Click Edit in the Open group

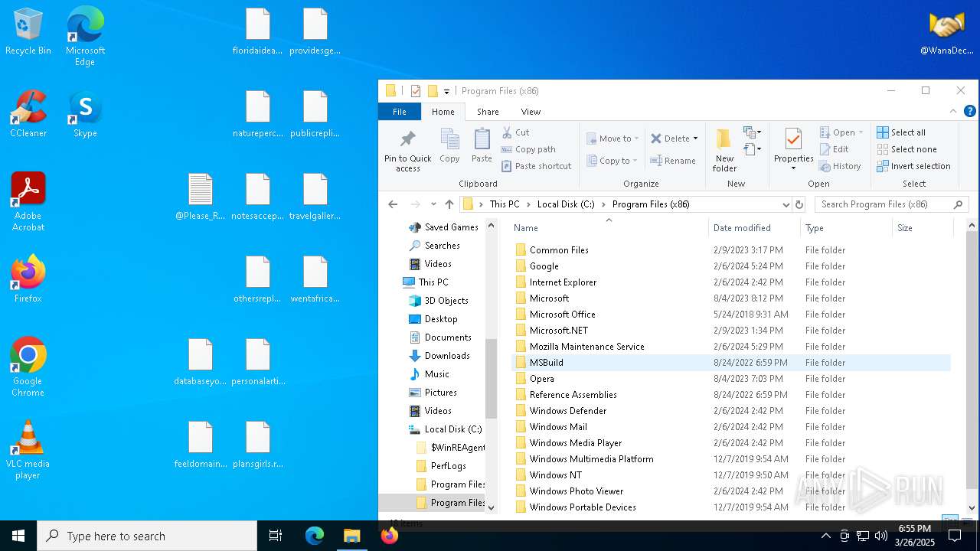[x=834, y=149]
